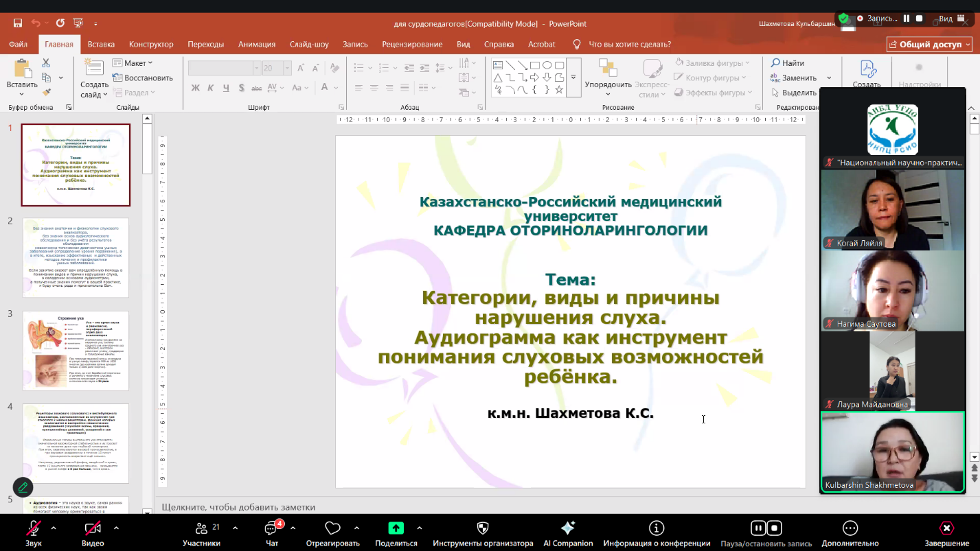Image resolution: width=980 pixels, height=551 pixels.
Task: Expand the audio options arrow next to Звук
Action: point(54,528)
